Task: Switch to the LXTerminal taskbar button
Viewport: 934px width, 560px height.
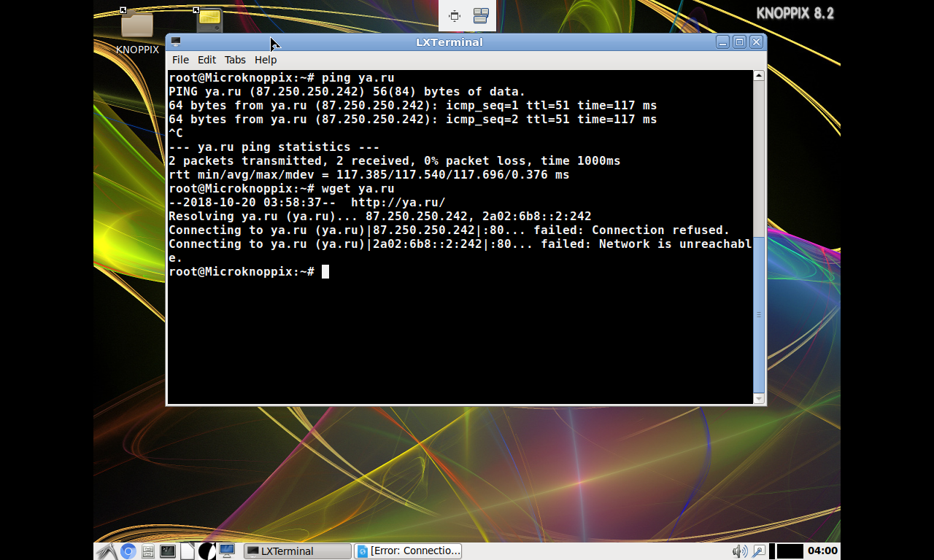Action: point(298,551)
